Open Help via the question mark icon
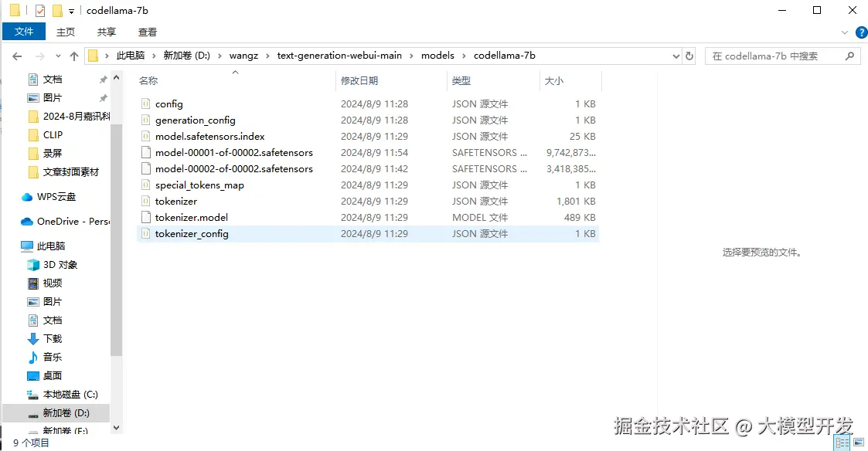 (x=861, y=32)
